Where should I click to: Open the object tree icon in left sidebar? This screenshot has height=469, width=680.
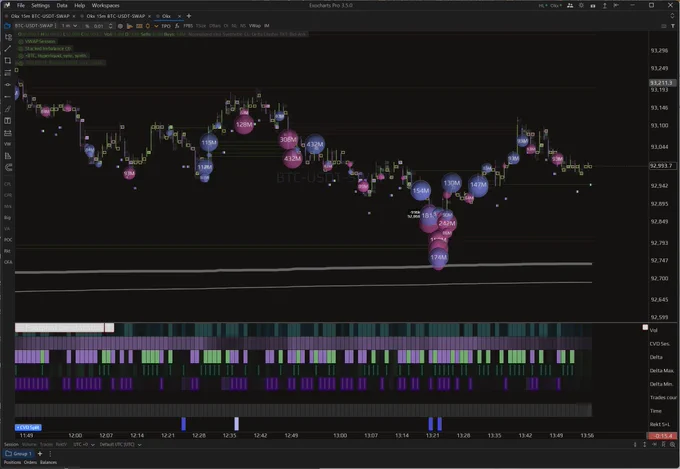(x=8, y=37)
